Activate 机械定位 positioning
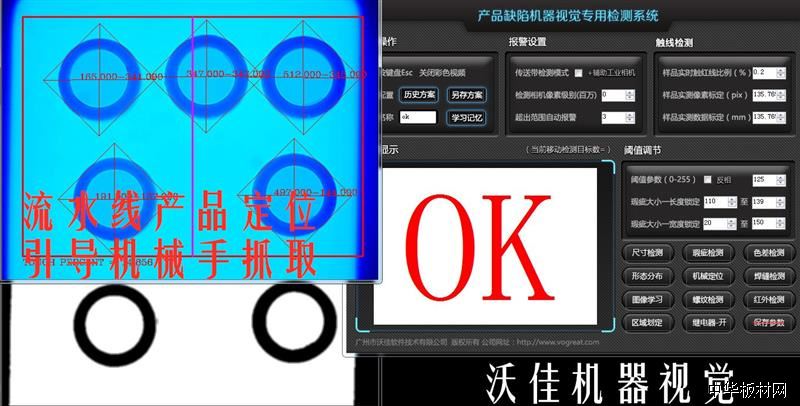Image resolution: width=800 pixels, height=406 pixels. coord(708,276)
